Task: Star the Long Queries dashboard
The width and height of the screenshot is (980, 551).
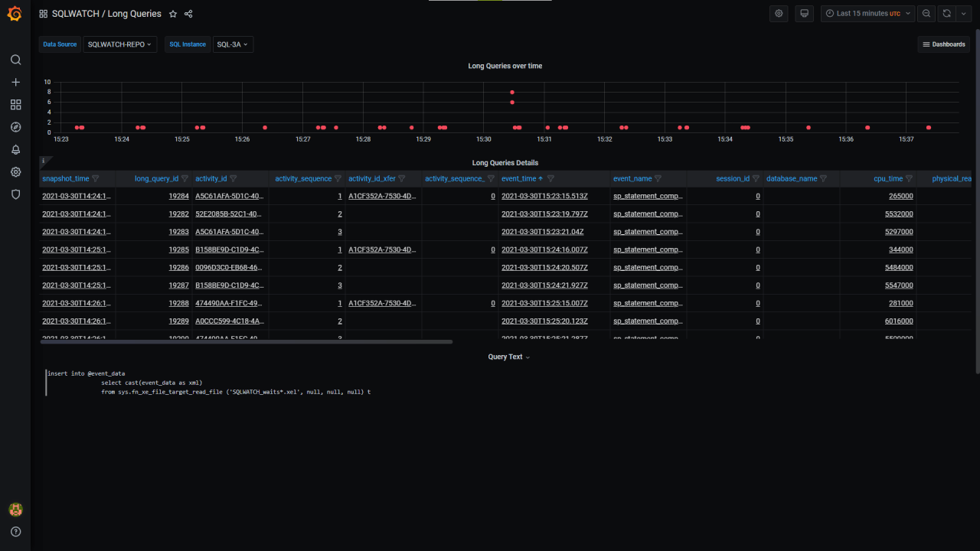Action: [x=173, y=13]
